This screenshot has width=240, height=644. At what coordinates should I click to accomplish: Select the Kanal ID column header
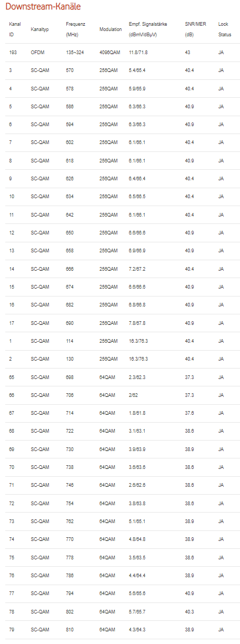pyautogui.click(x=15, y=29)
